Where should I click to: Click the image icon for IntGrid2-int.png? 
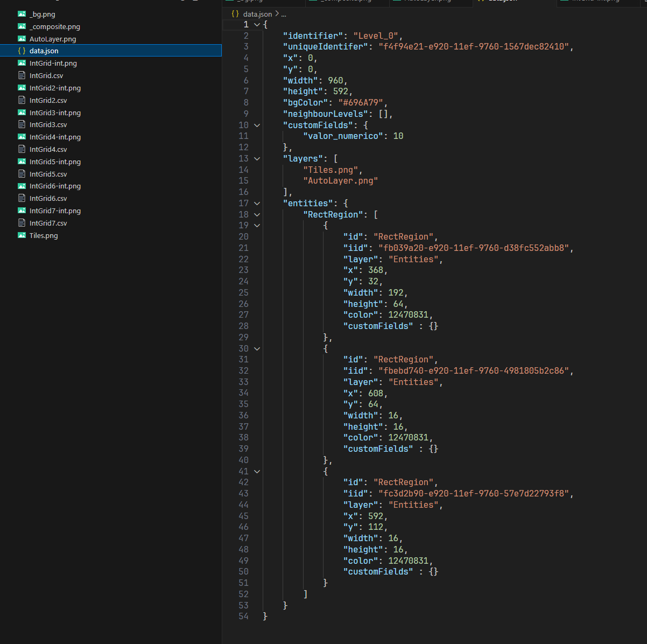(22, 88)
